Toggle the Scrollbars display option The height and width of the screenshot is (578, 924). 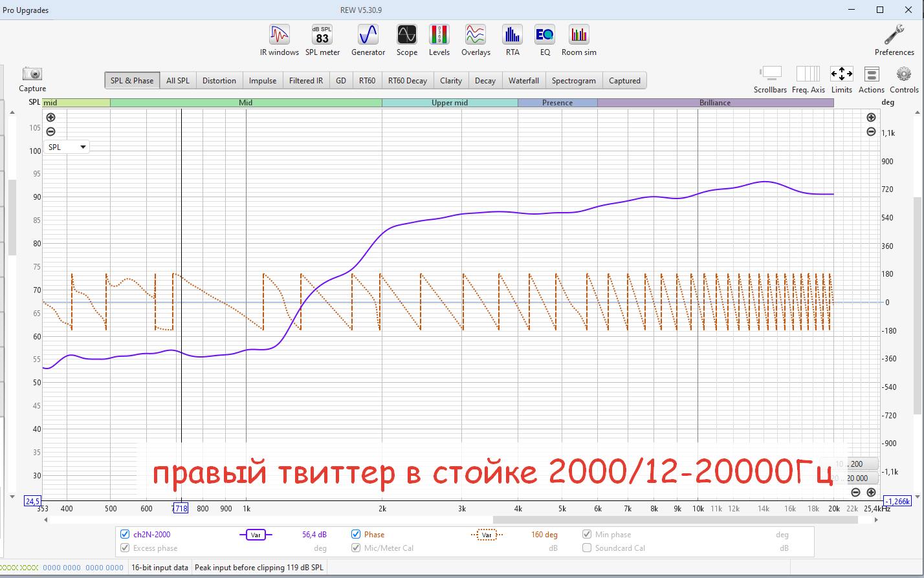point(770,79)
